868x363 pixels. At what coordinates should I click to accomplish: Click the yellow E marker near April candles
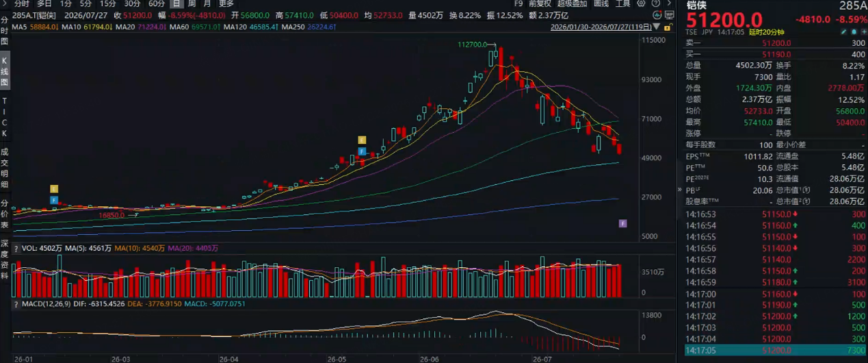point(363,140)
